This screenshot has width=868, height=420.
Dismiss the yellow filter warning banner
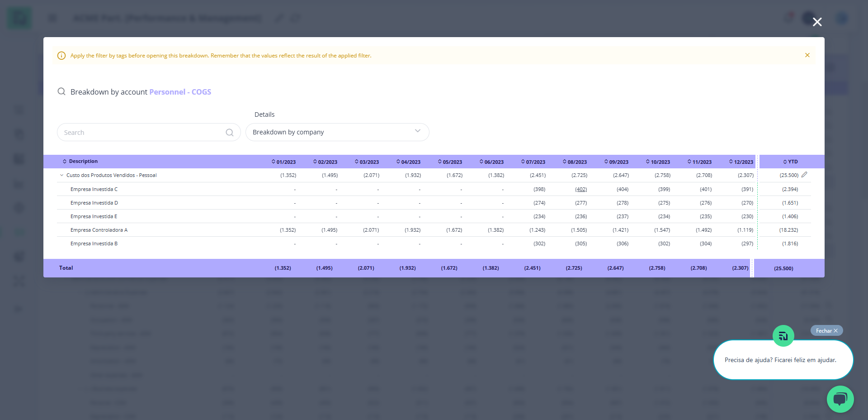pyautogui.click(x=807, y=55)
